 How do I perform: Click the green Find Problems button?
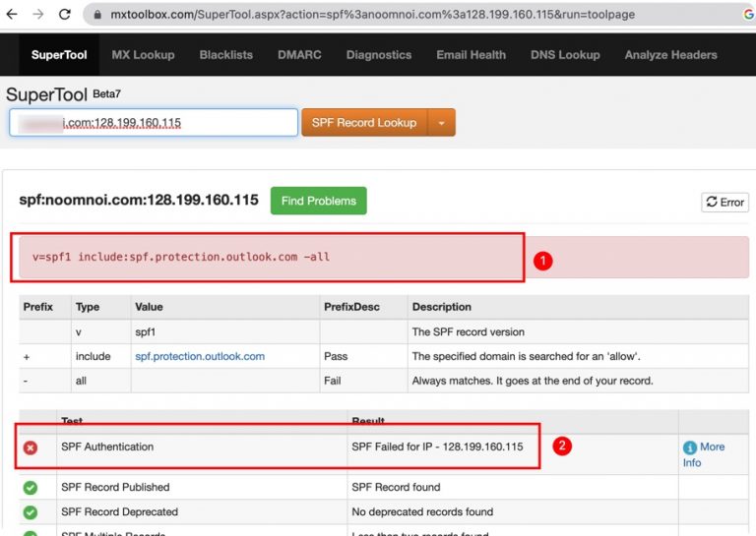[318, 201]
